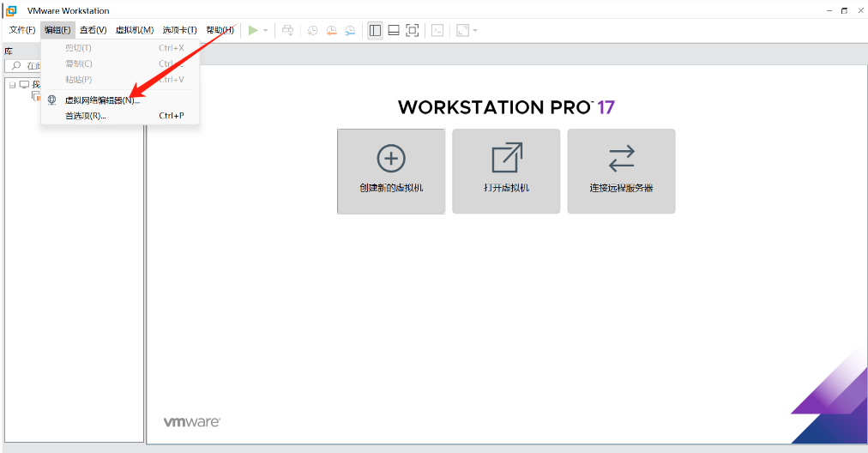
Task: Click the Send Ctrl+Alt+Del toolbar icon
Action: pos(287,31)
